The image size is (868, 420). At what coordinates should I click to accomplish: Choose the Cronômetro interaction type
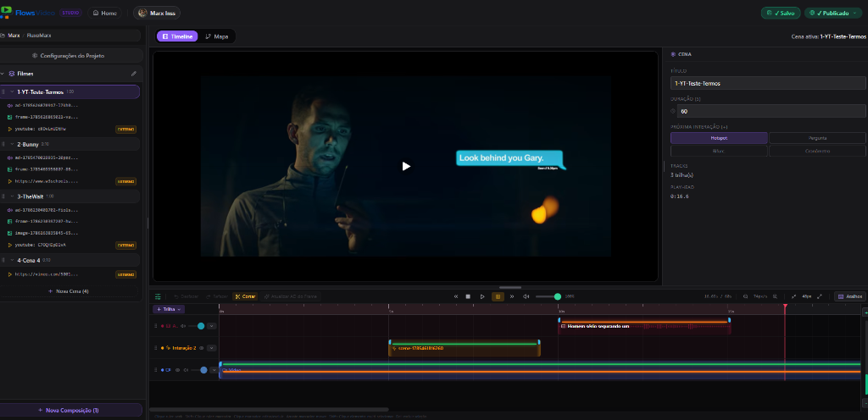[x=817, y=151]
